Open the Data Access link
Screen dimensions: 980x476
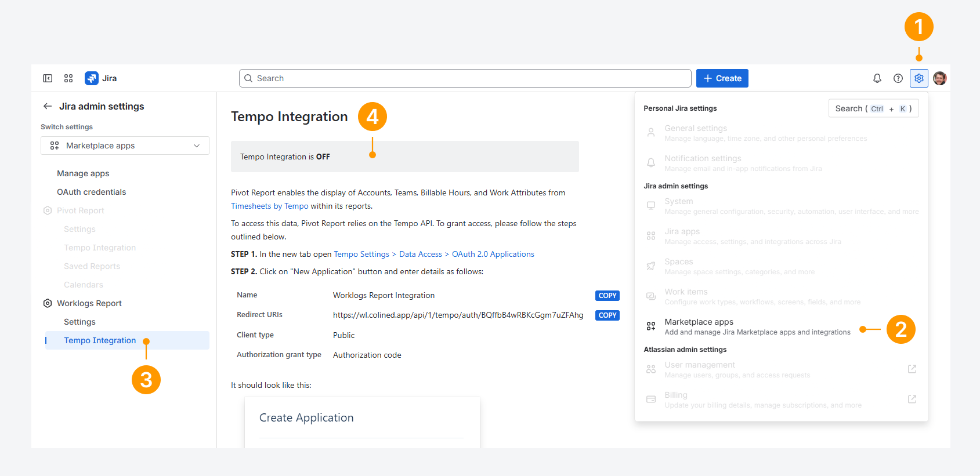point(421,254)
